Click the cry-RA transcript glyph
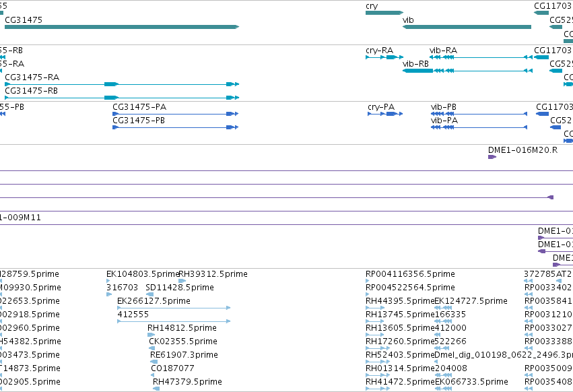The width and height of the screenshot is (573, 392). (384, 57)
